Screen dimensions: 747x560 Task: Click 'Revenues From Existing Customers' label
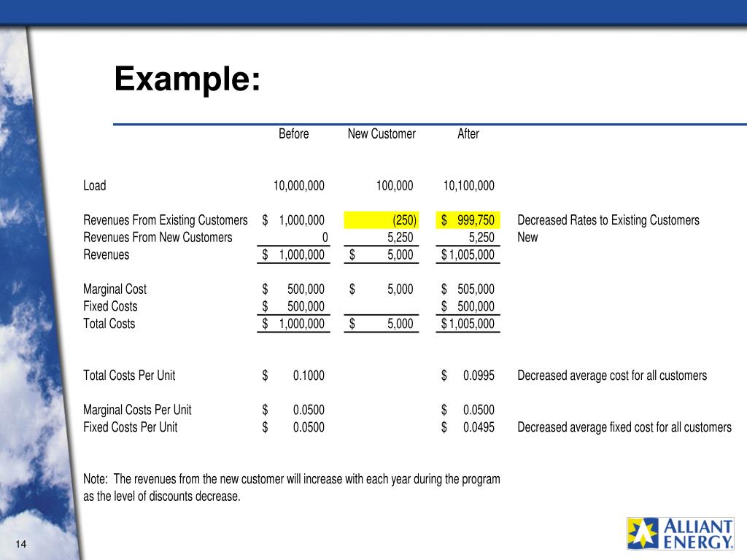166,220
